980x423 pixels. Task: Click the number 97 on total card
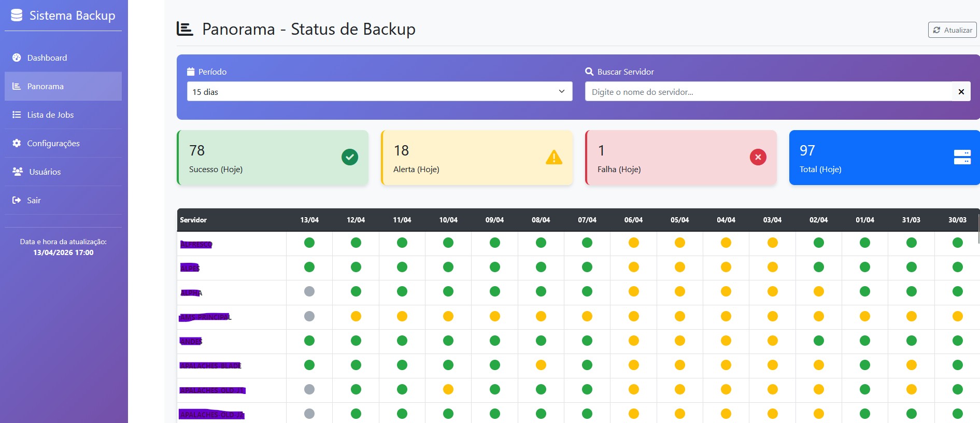tap(807, 150)
